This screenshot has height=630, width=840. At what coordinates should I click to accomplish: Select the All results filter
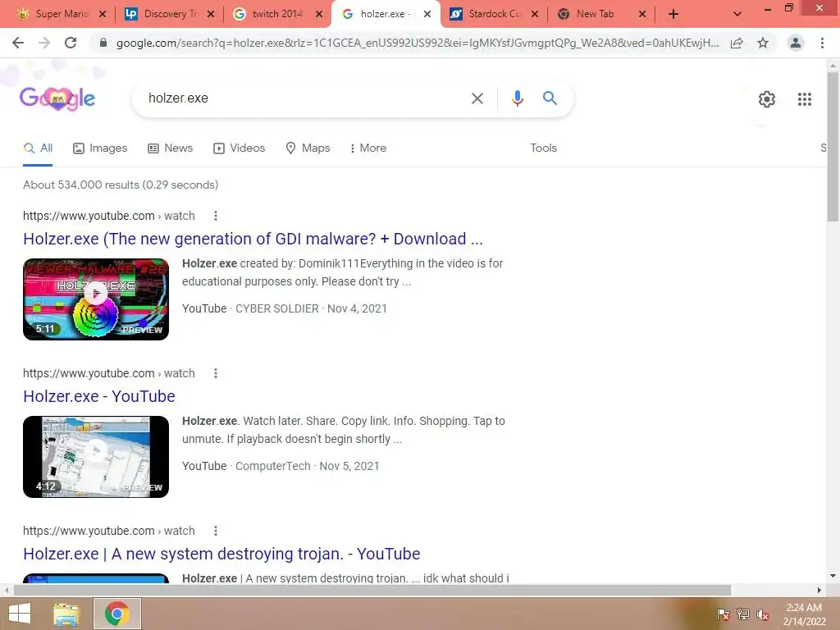tap(38, 148)
